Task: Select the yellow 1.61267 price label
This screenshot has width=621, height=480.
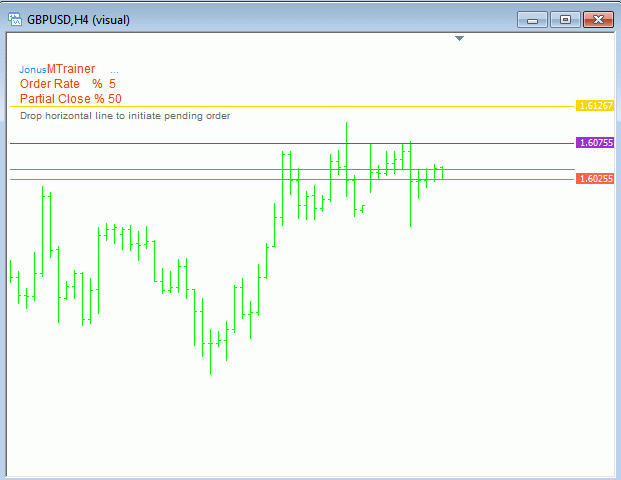Action: pyautogui.click(x=595, y=106)
